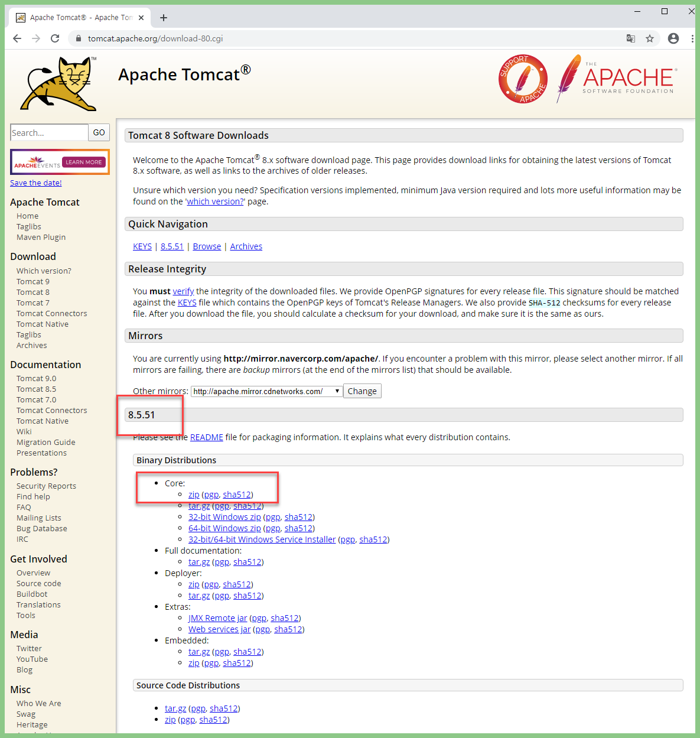Open Security Reports link
The height and width of the screenshot is (738, 700).
click(x=47, y=486)
